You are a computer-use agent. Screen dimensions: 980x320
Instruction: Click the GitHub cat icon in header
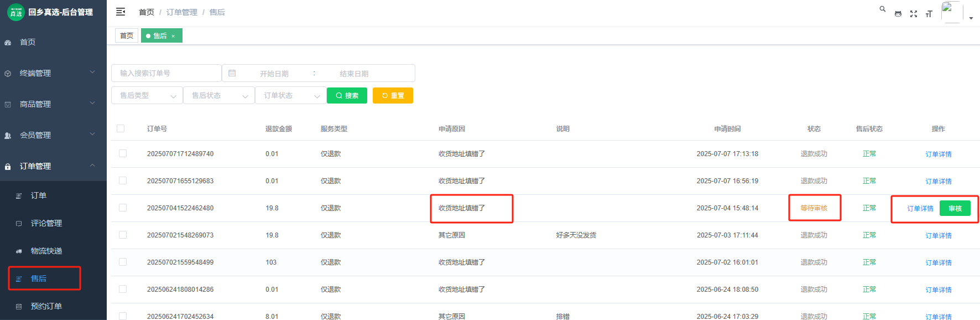(x=898, y=14)
